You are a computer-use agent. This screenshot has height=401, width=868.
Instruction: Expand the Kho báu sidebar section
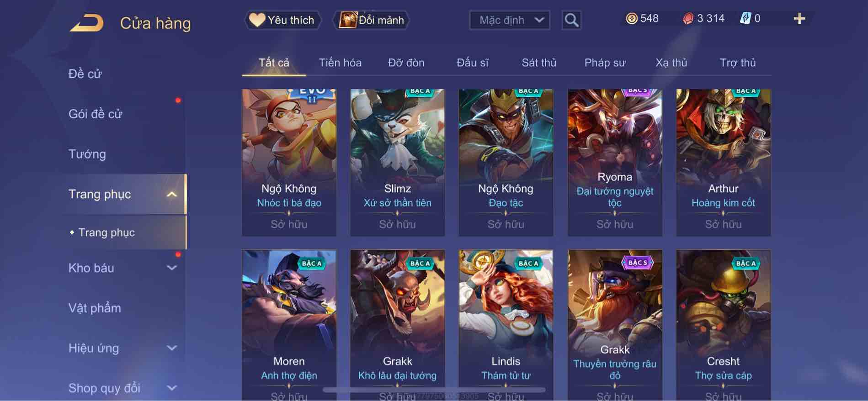(172, 268)
